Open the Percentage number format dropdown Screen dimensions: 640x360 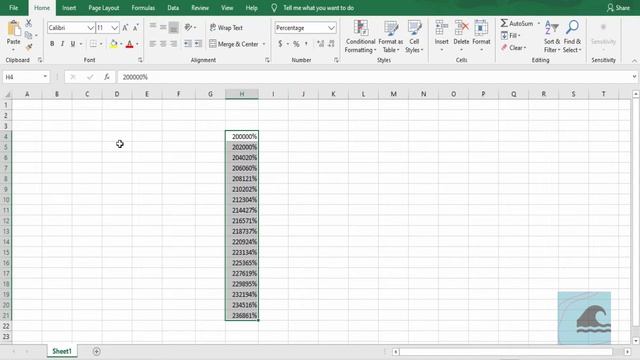click(331, 28)
